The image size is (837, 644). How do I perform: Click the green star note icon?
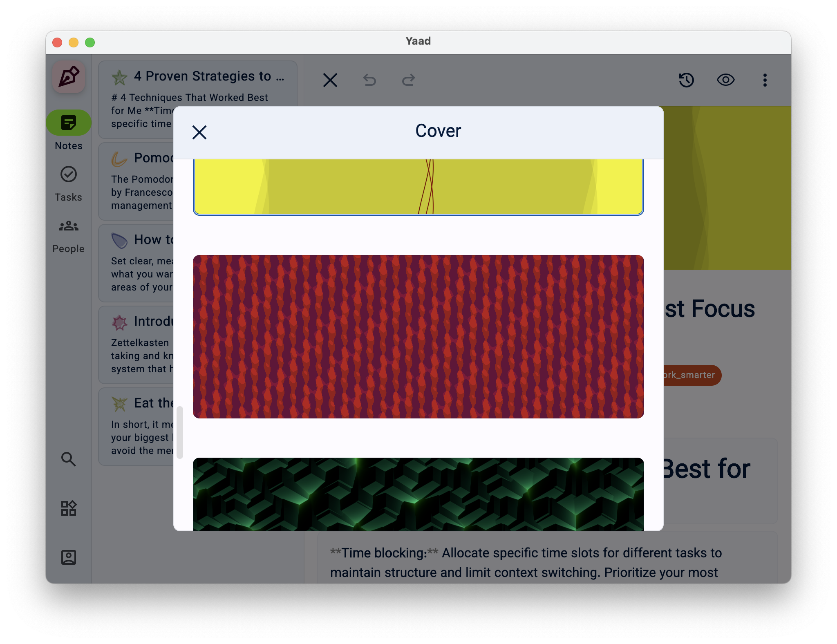(119, 77)
